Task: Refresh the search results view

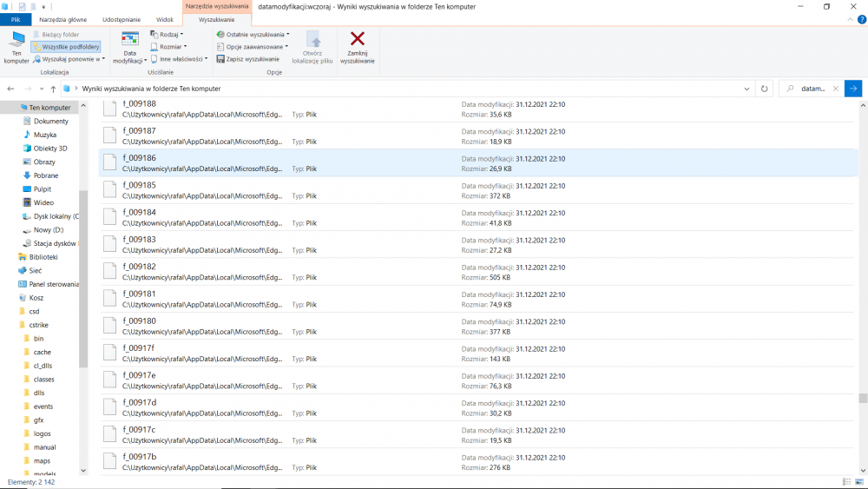Action: coord(765,89)
